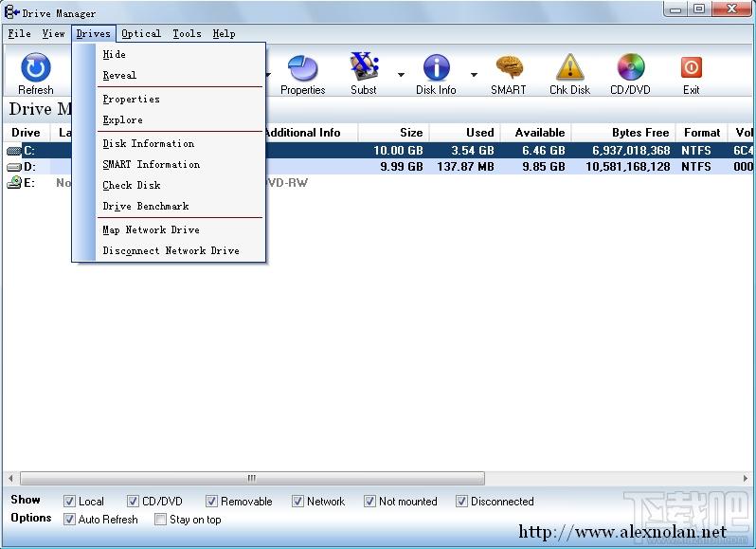Open the Optical menu
Image resolution: width=756 pixels, height=549 pixels.
click(x=141, y=34)
